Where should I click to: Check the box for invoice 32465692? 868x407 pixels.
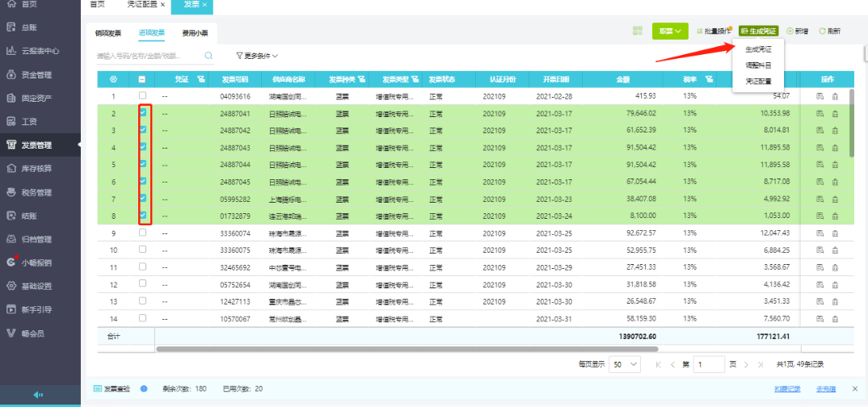[142, 266]
